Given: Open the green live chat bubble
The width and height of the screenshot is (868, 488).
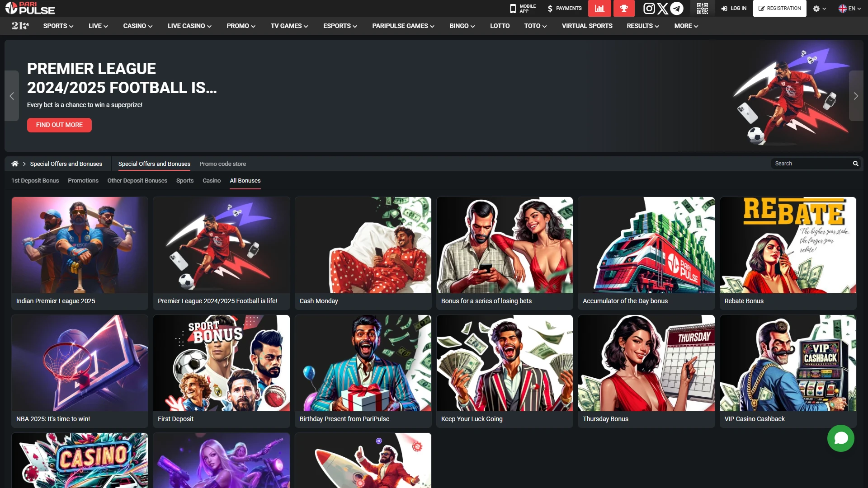Looking at the screenshot, I should [840, 438].
